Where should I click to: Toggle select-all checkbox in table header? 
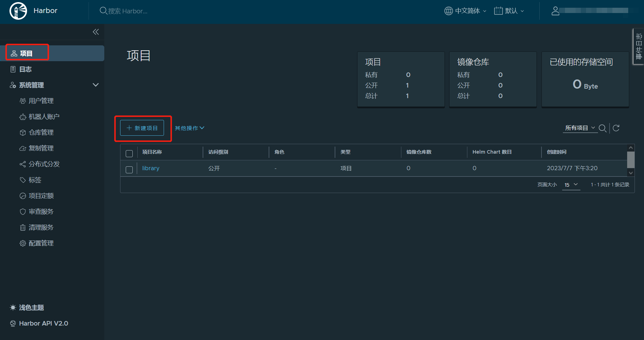[x=129, y=154]
